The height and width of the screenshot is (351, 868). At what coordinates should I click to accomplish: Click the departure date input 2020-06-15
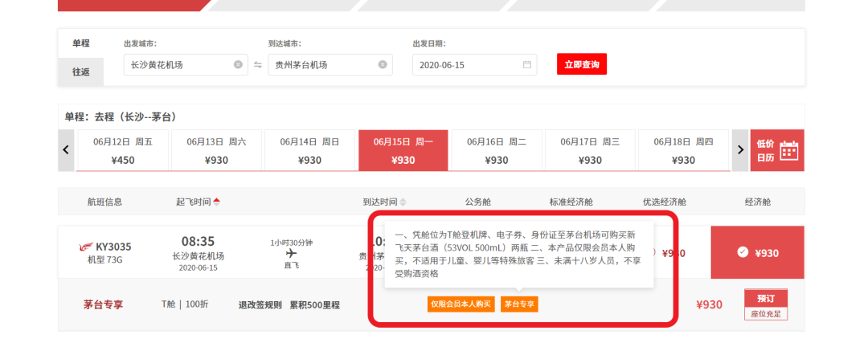tap(474, 65)
